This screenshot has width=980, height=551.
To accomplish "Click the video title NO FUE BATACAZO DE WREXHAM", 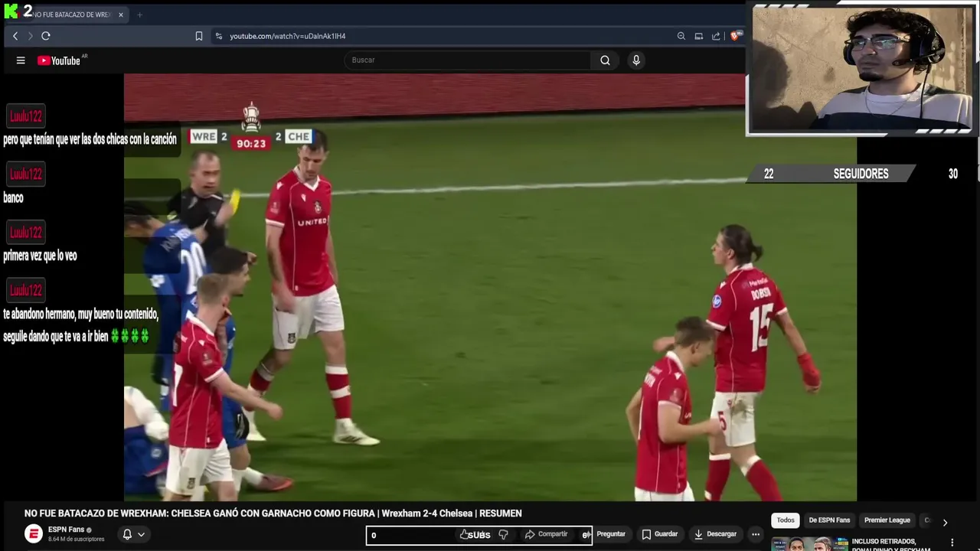I will click(x=273, y=514).
